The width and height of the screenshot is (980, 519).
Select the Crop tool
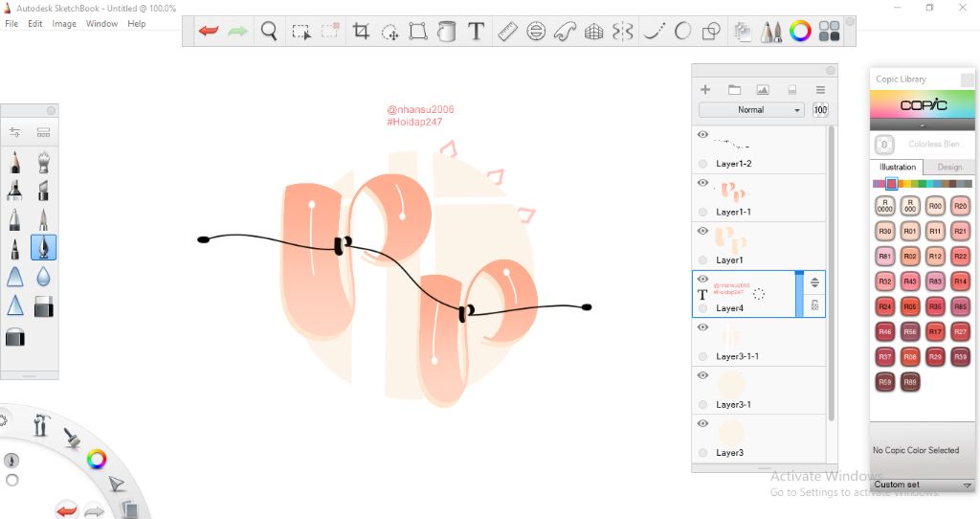361,31
